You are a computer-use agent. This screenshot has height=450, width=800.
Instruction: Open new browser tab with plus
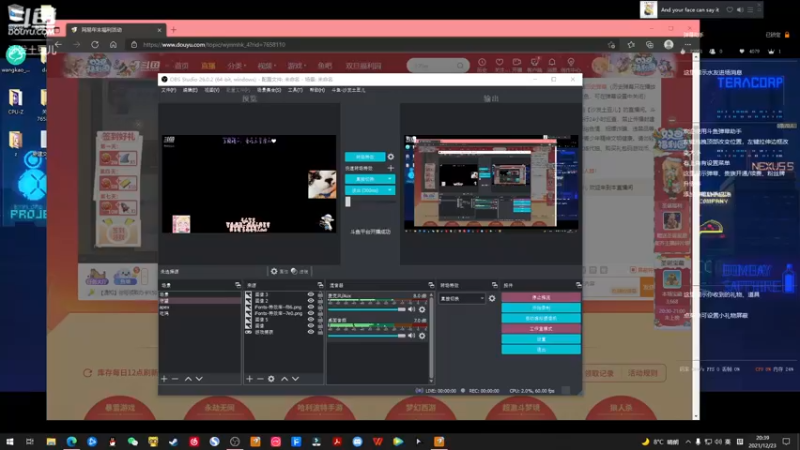tap(173, 30)
